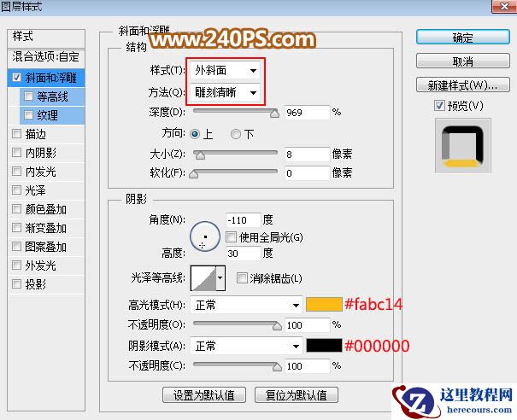Click the 取消 button
The width and height of the screenshot is (517, 420).
[x=463, y=61]
